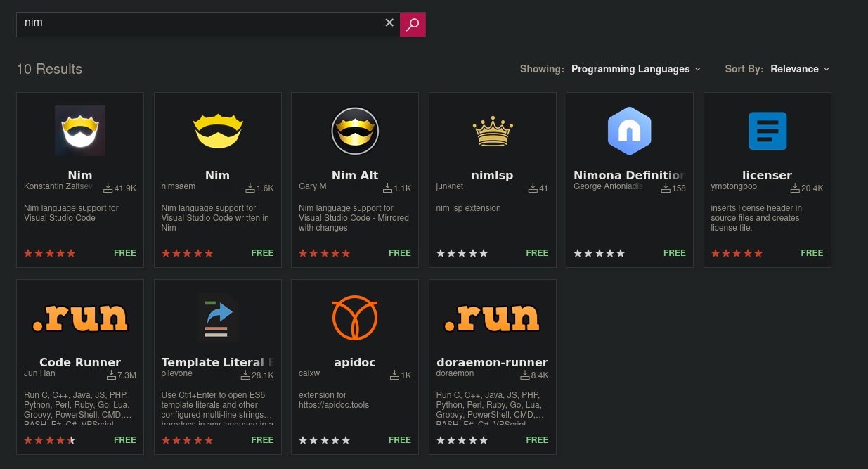
Task: Click the download icon next to 1.1K
Action: coord(388,188)
